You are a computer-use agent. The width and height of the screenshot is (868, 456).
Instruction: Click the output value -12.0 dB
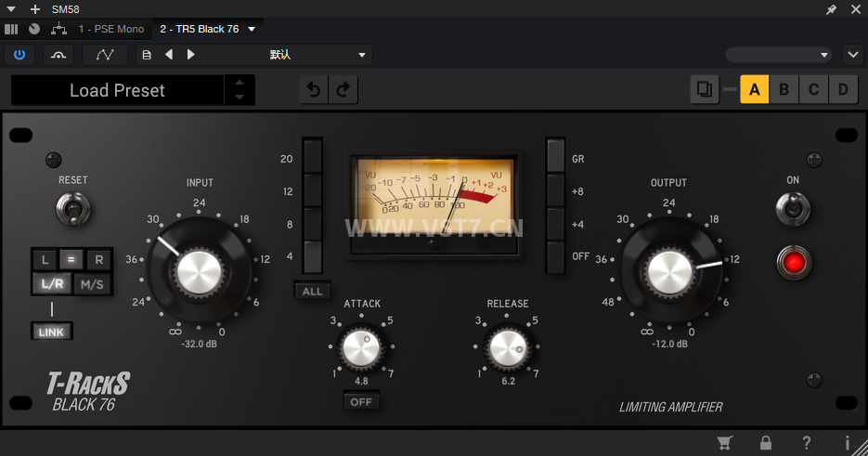pyautogui.click(x=670, y=344)
